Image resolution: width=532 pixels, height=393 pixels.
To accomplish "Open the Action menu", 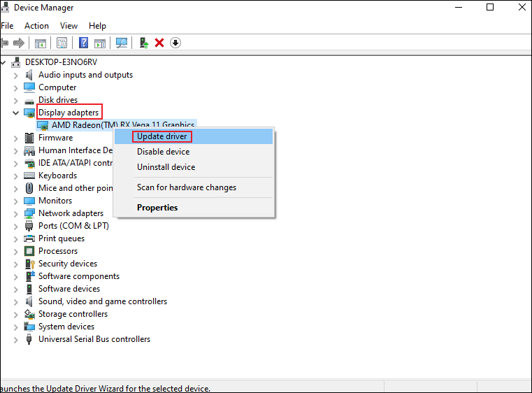I will coord(36,26).
